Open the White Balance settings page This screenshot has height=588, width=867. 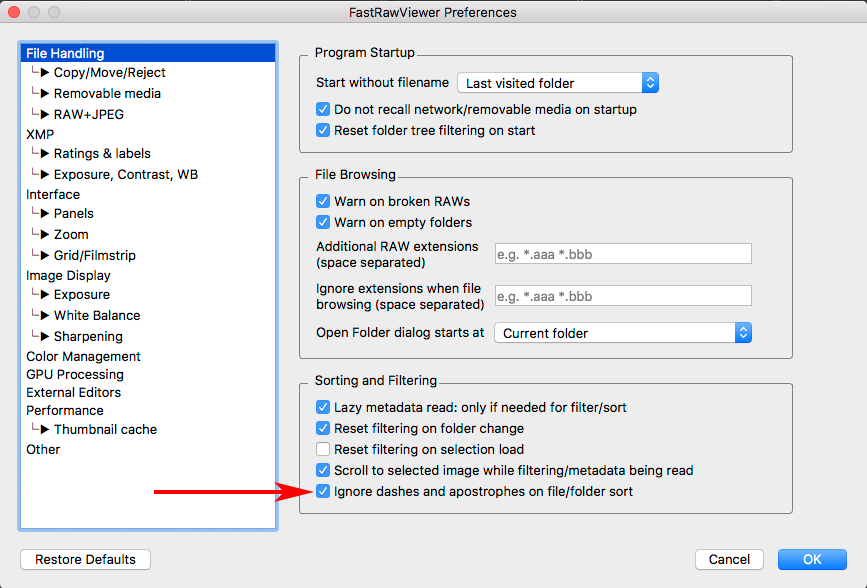(96, 315)
